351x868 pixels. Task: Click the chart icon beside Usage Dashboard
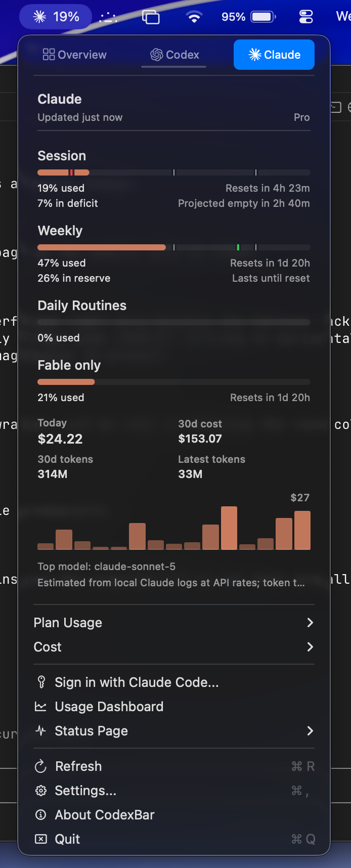(x=40, y=707)
